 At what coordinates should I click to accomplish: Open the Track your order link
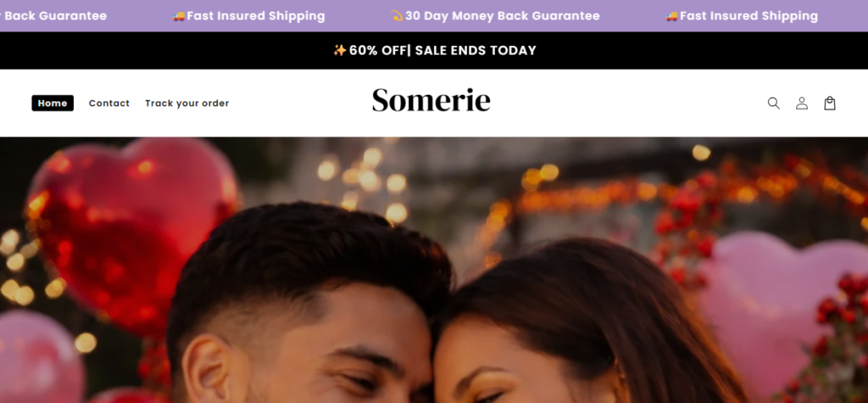187,104
